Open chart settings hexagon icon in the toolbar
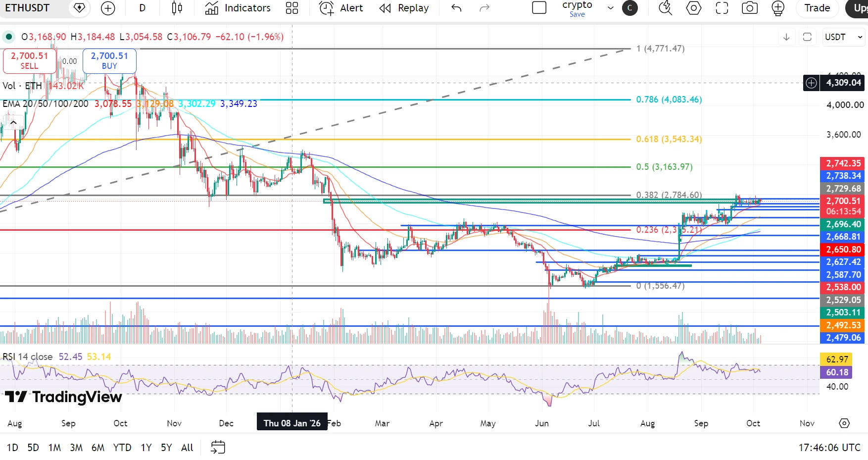 [x=694, y=8]
